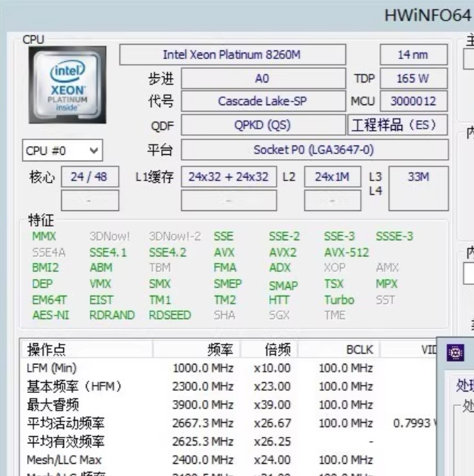This screenshot has width=474, height=476.
Task: Select the 平均活动频率 row
Action: pos(228,423)
